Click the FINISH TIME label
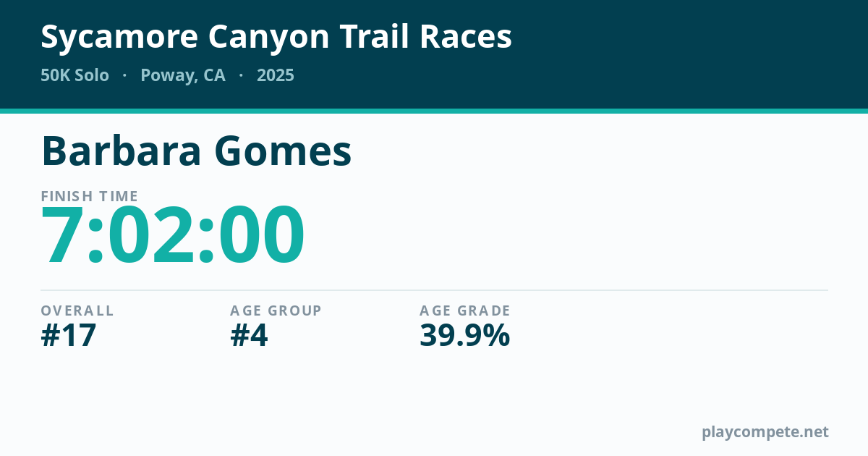This screenshot has height=456, width=868. pyautogui.click(x=90, y=196)
